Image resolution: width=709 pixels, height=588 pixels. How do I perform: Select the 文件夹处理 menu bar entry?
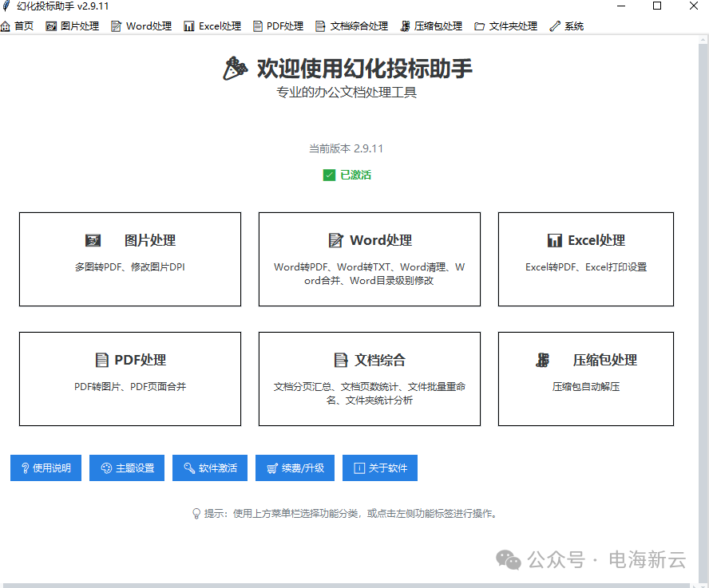click(x=505, y=26)
